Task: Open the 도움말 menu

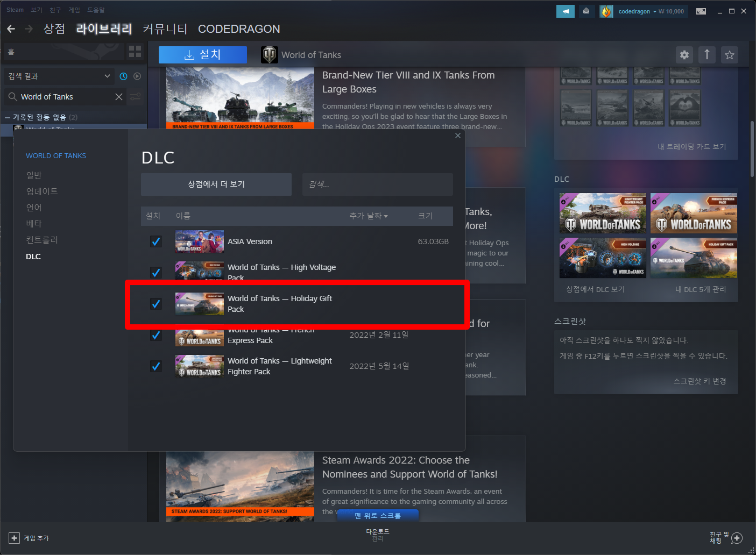Action: tap(96, 10)
